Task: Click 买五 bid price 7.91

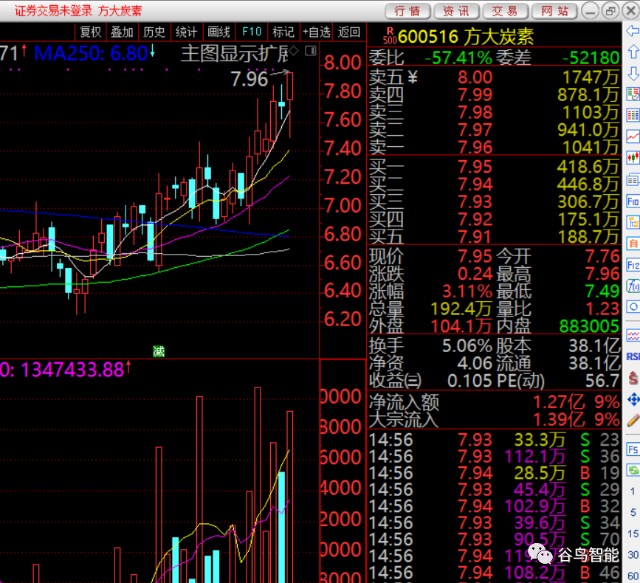Action: 475,237
